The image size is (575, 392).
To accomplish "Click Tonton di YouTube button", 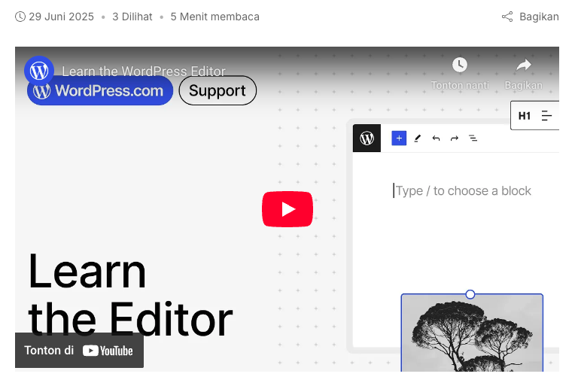I will coord(79,350).
